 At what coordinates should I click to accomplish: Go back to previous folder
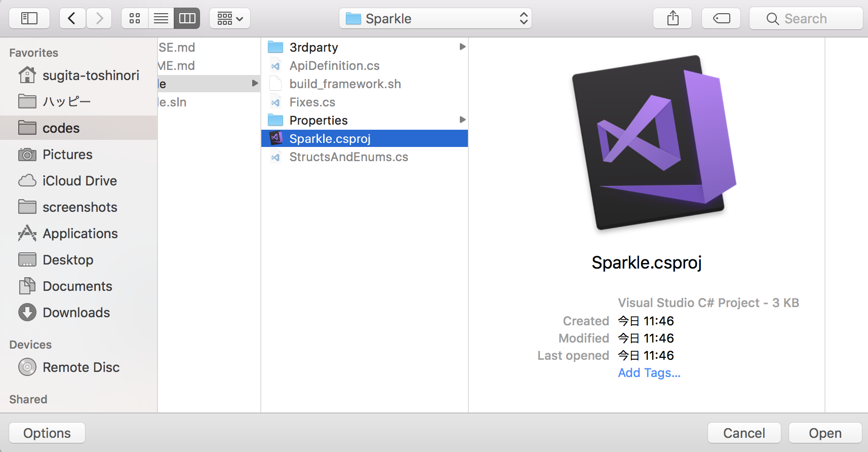72,19
